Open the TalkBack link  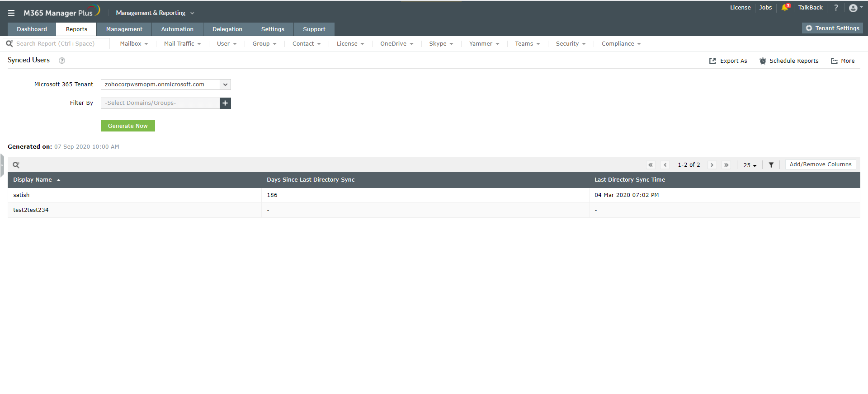(810, 8)
